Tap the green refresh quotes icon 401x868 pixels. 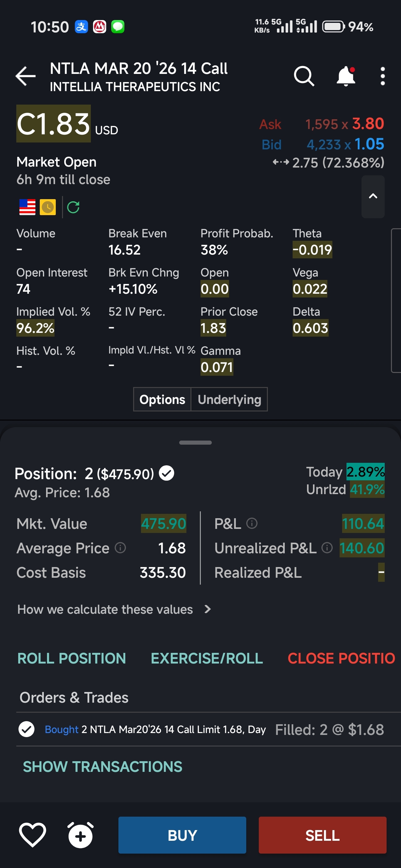[x=73, y=207]
